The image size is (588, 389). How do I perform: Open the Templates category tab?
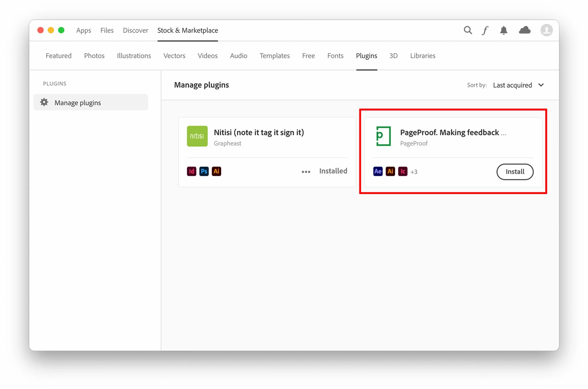(274, 56)
